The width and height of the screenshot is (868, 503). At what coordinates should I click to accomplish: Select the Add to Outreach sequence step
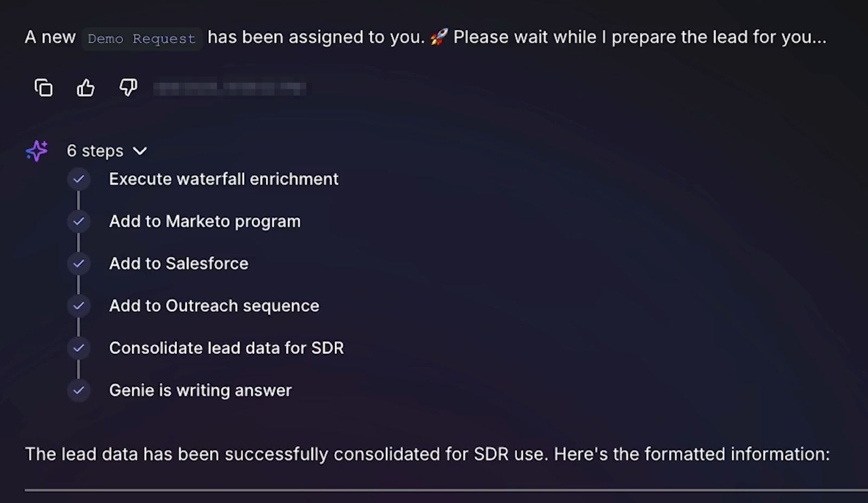pyautogui.click(x=214, y=306)
